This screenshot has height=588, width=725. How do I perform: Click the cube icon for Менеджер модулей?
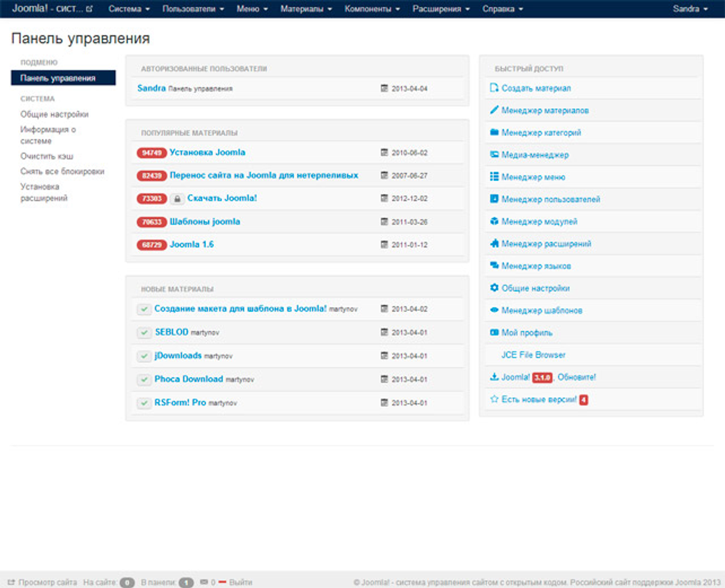point(494,222)
